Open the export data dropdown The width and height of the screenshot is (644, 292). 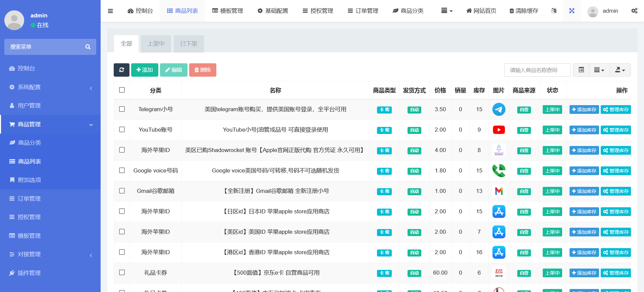pyautogui.click(x=620, y=70)
